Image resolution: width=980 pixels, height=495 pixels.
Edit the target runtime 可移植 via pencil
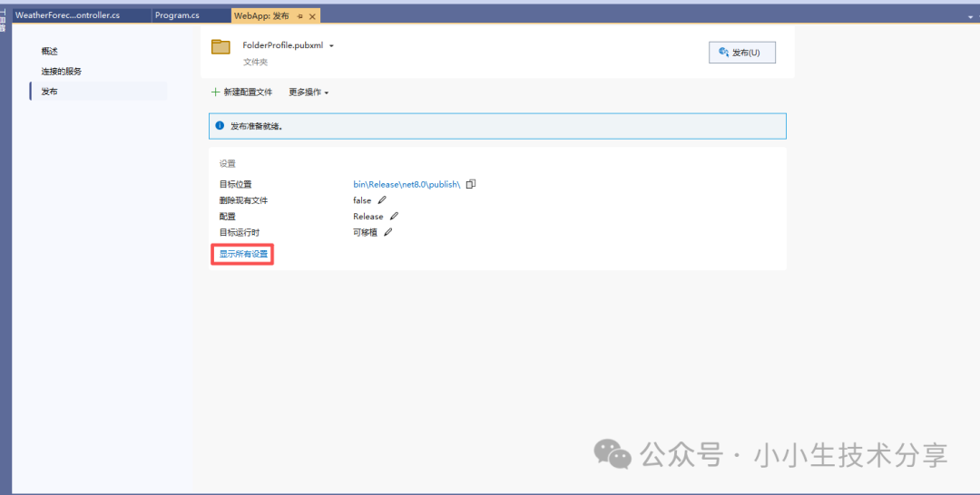pos(388,232)
